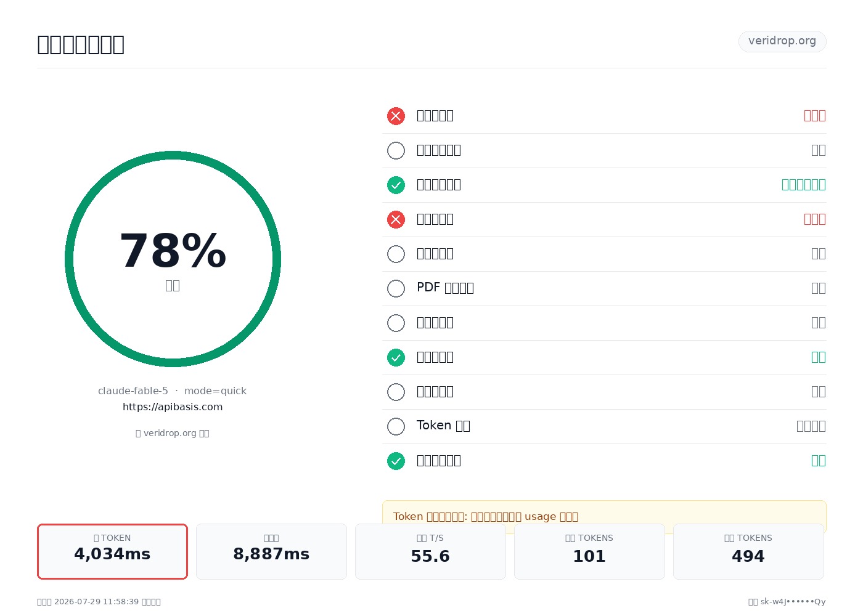Click the empty circle icon beside the Token row
The width and height of the screenshot is (863, 616).
[396, 426]
